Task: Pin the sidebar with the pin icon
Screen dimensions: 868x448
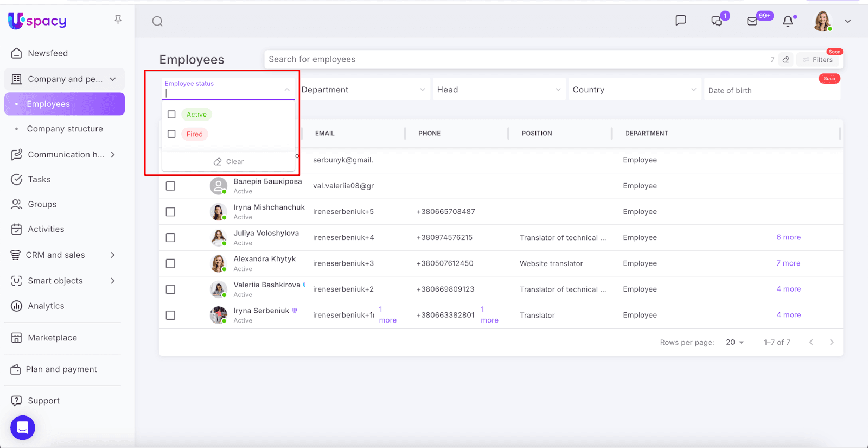Action: 118,20
